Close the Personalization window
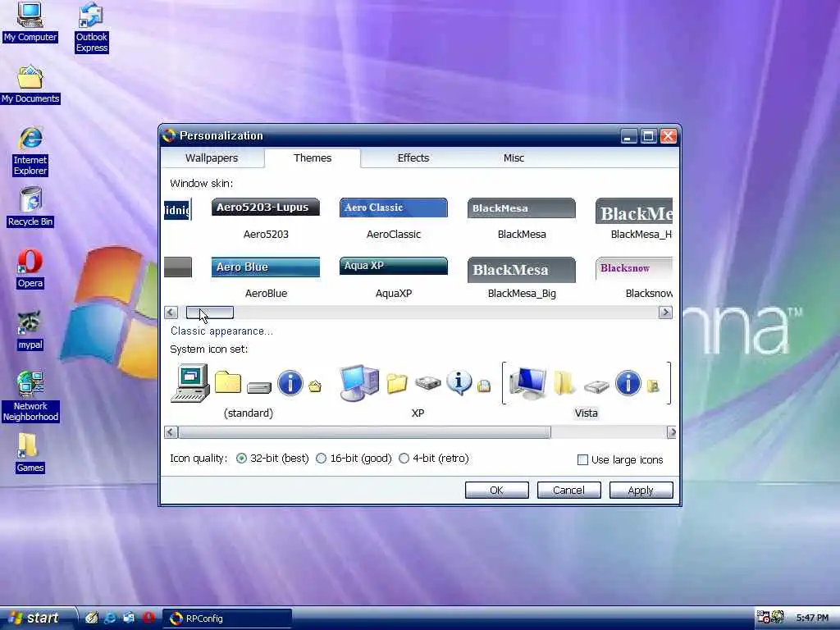This screenshot has height=630, width=840. pos(668,136)
